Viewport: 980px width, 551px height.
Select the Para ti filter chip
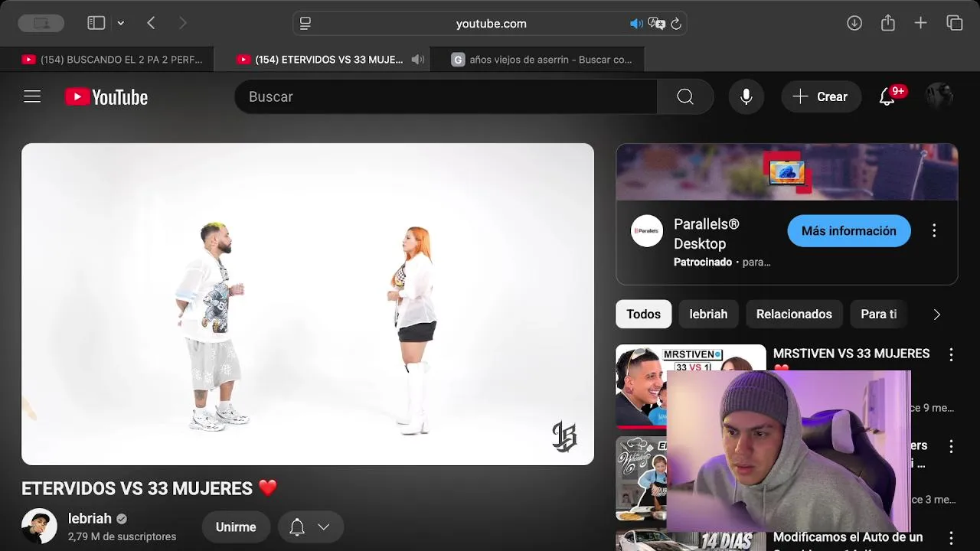(x=879, y=314)
